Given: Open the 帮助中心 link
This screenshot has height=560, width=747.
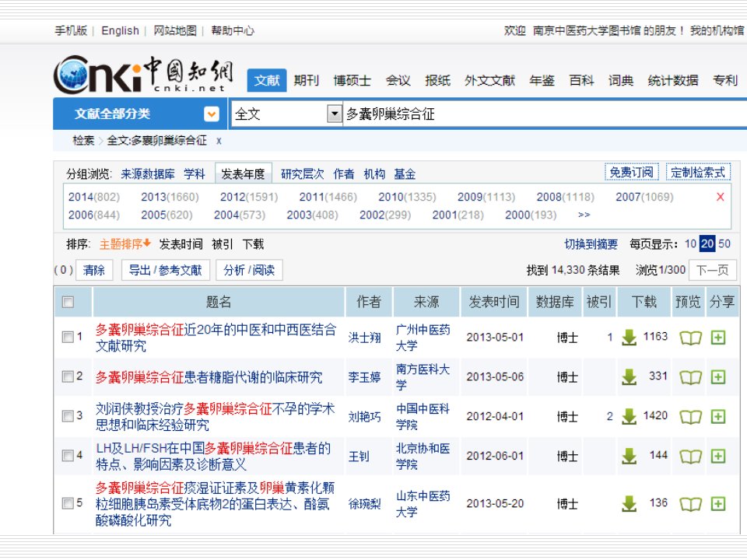Looking at the screenshot, I should (233, 30).
